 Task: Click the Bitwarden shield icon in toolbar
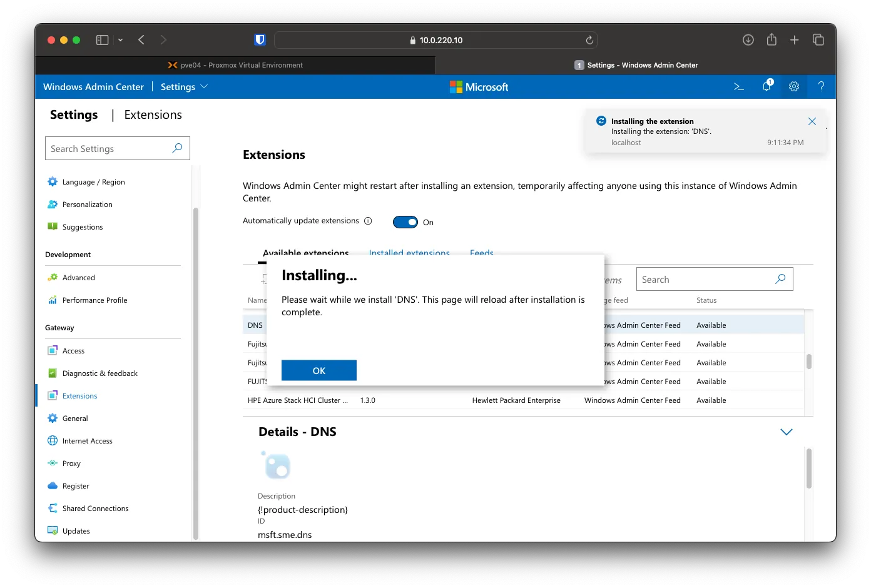click(x=260, y=40)
